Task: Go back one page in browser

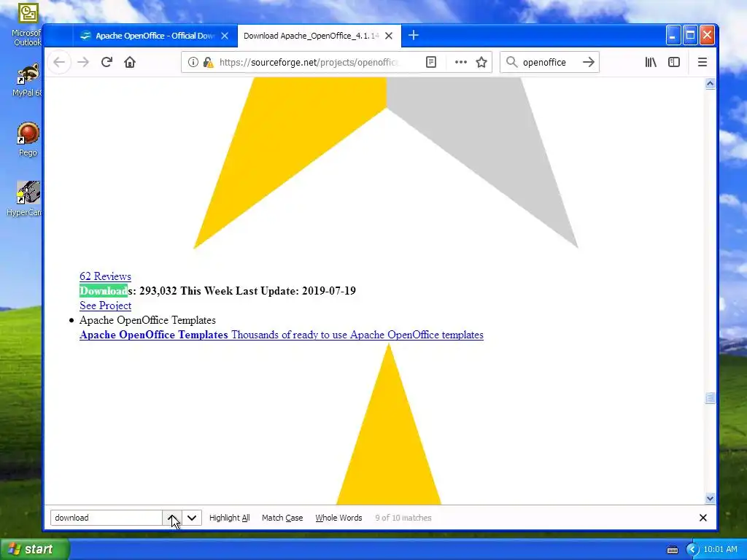Action: coord(59,62)
